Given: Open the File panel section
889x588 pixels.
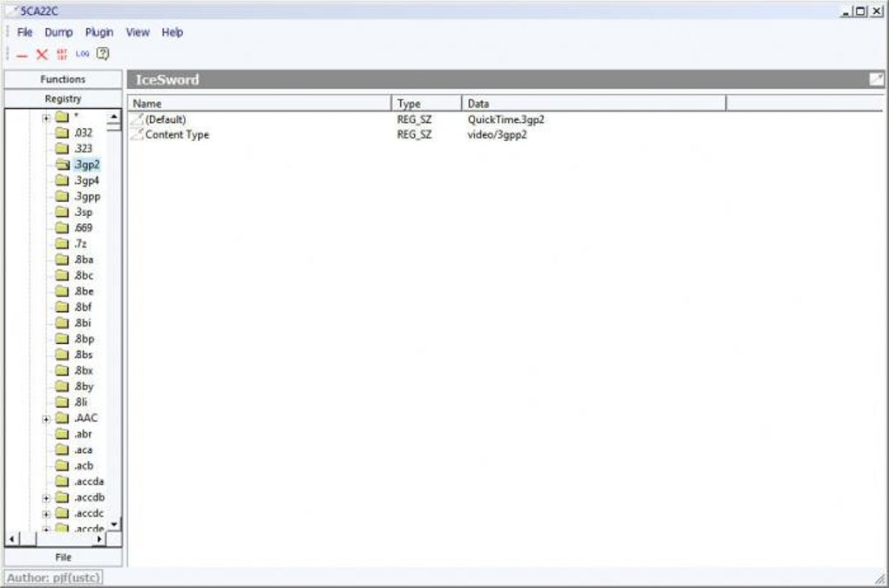Looking at the screenshot, I should [63, 558].
